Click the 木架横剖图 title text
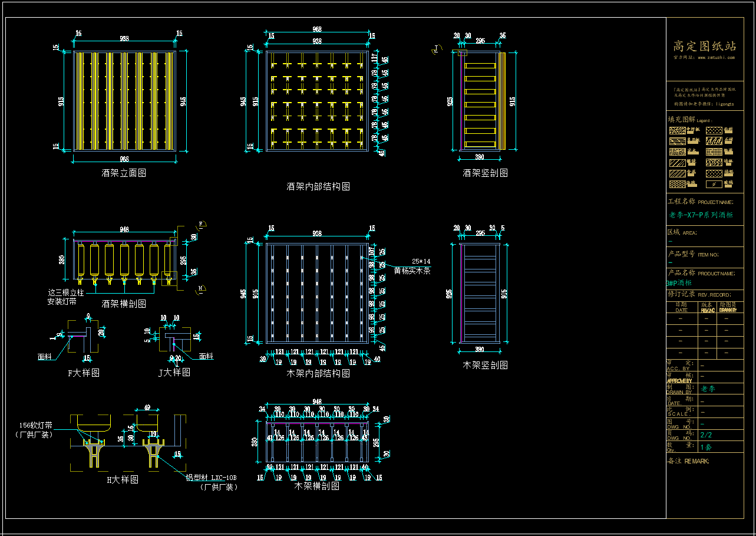Screen dimensions: 756x536 [317, 486]
